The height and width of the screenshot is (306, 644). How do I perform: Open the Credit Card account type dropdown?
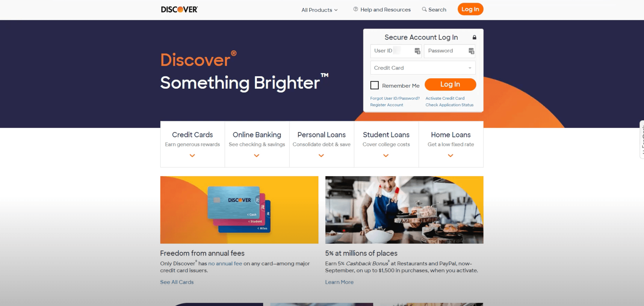[423, 68]
